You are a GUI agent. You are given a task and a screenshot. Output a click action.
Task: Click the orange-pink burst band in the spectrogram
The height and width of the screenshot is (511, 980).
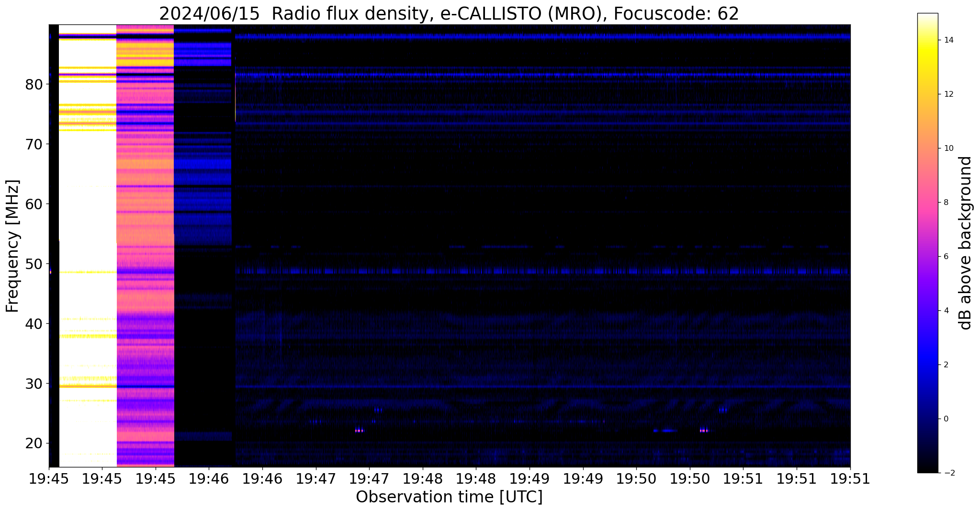click(x=145, y=246)
